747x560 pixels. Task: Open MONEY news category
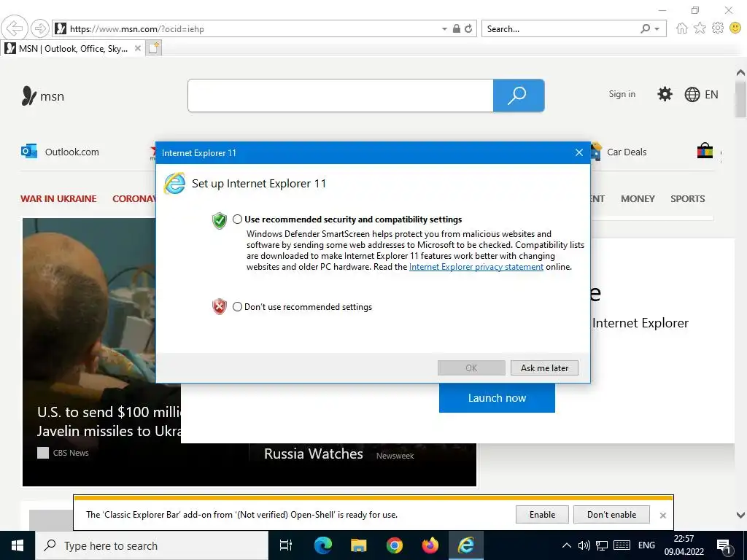tap(638, 198)
